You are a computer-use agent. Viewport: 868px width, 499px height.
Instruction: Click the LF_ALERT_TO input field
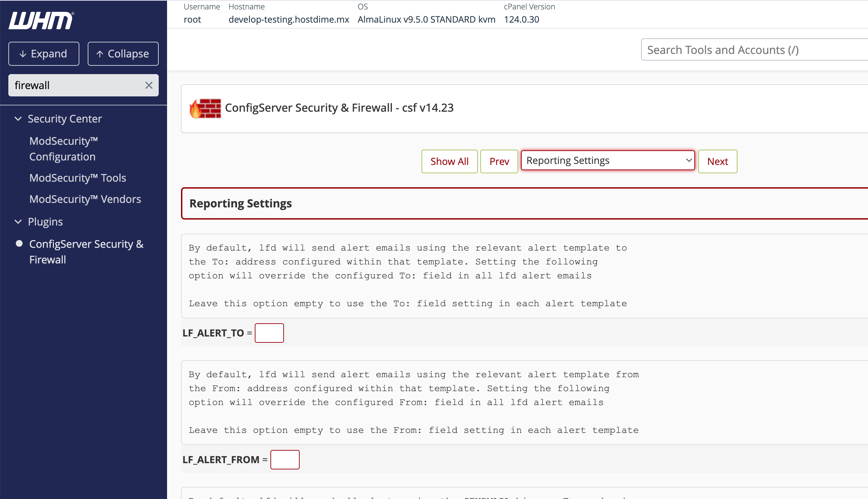pyautogui.click(x=269, y=333)
